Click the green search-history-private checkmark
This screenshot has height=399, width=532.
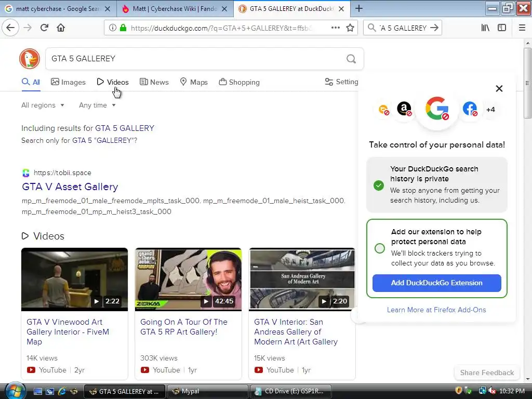point(379,185)
